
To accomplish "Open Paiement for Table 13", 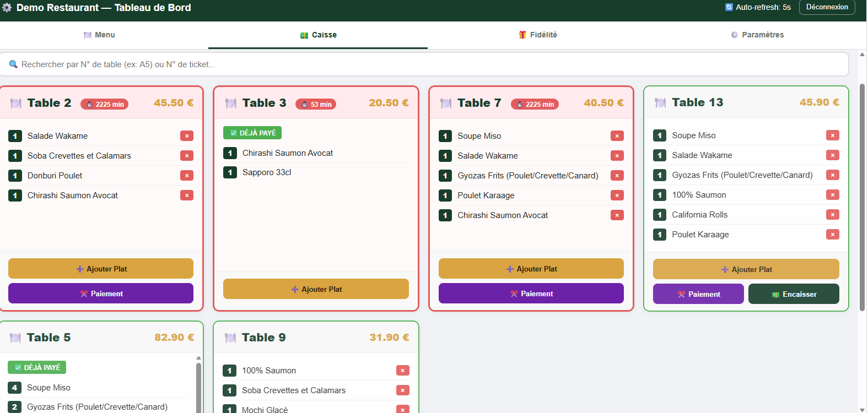I will pos(698,294).
